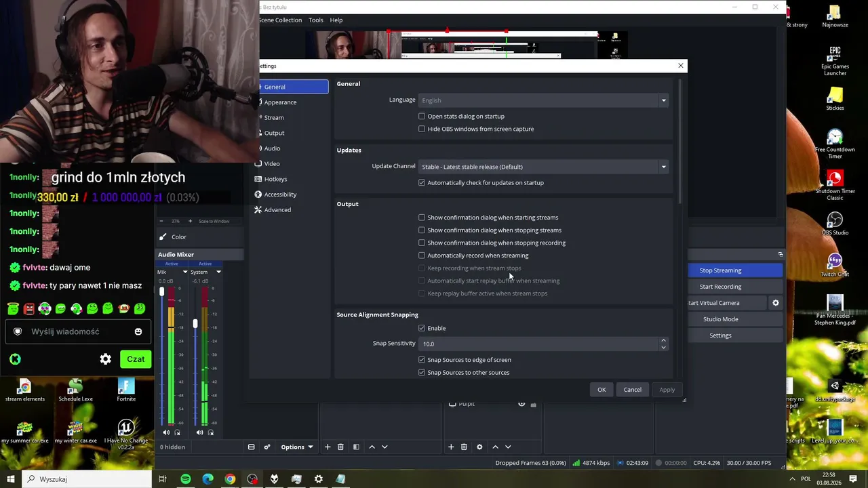Enable confirmation dialog when starting streams
Viewport: 868px width, 488px height.
(x=422, y=218)
